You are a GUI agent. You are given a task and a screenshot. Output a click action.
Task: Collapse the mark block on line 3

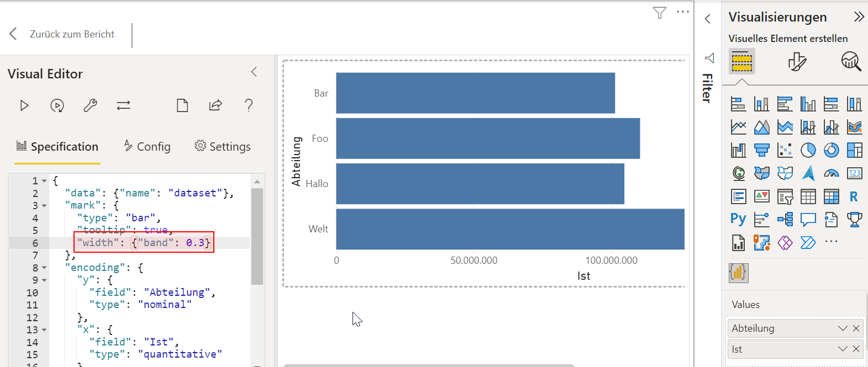44,205
